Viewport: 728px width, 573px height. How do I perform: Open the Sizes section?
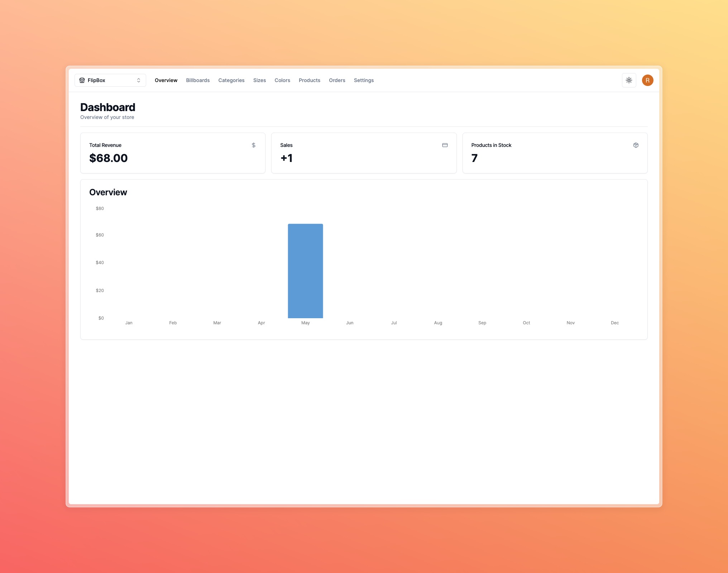point(259,80)
